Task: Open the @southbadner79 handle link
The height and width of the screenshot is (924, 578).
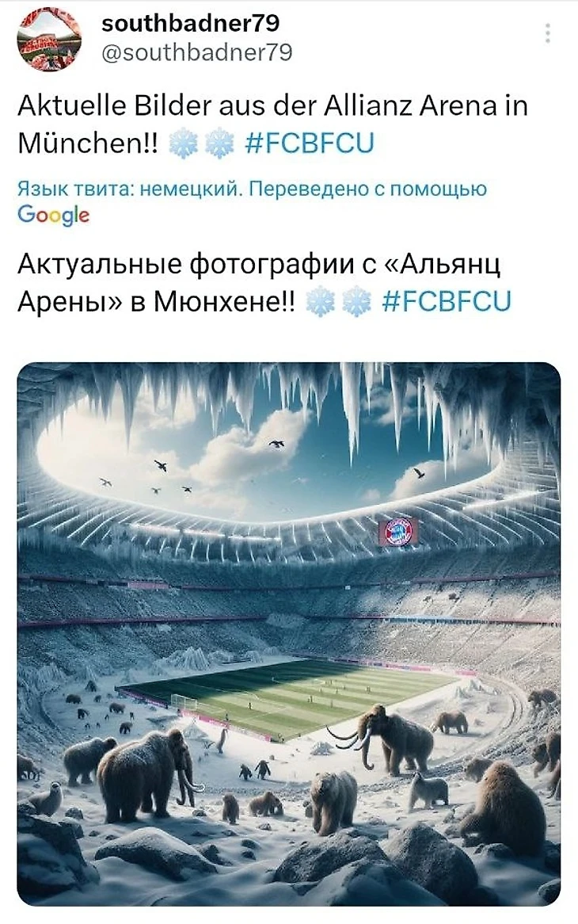Action: [x=196, y=53]
